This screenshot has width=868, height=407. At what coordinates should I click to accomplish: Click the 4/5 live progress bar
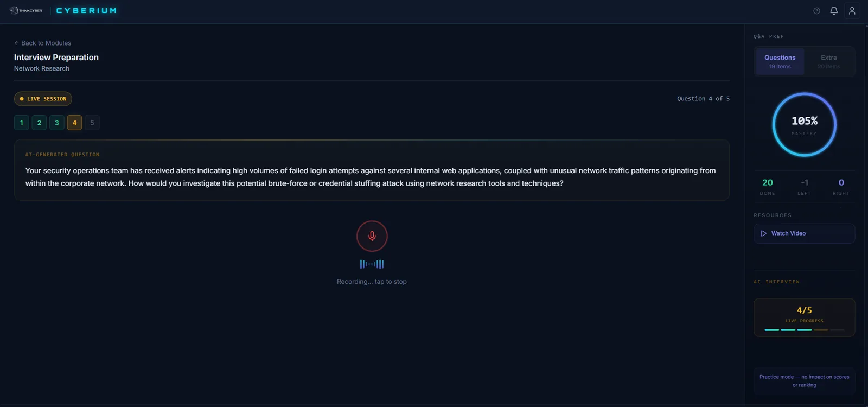[x=805, y=329]
